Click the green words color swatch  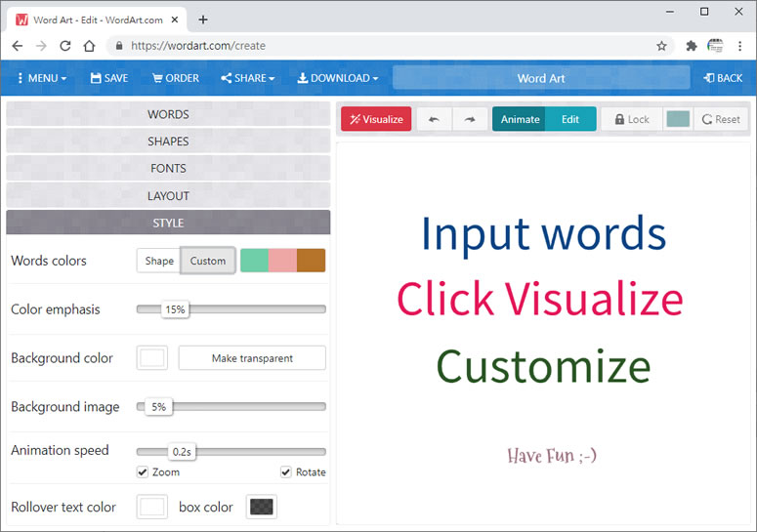click(254, 261)
